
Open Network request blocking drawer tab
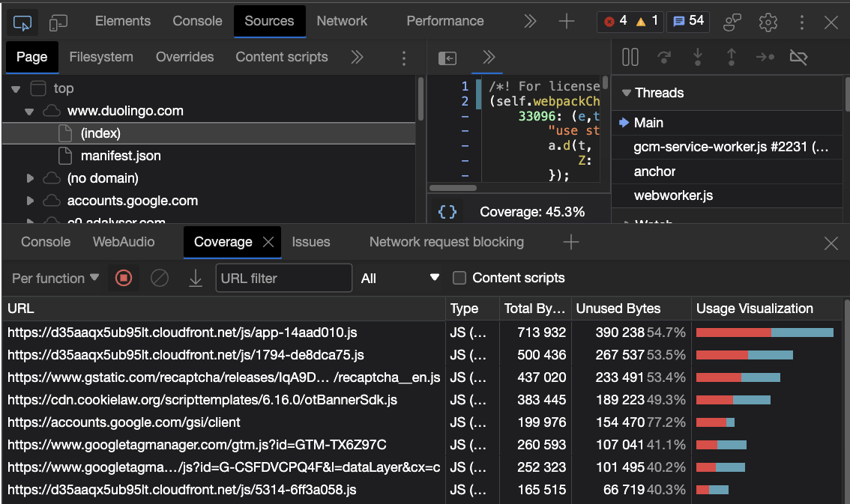point(446,242)
